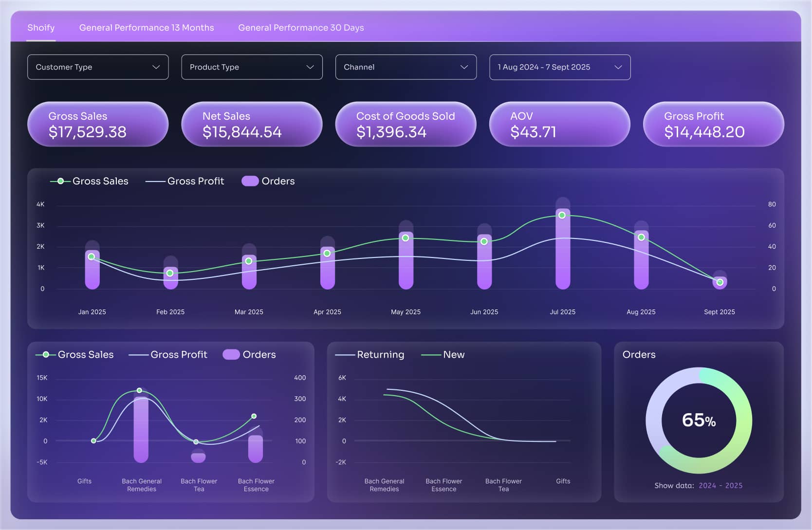Toggle Gross Sales series in monthly chart legend
Image resolution: width=812 pixels, height=530 pixels.
[90, 181]
